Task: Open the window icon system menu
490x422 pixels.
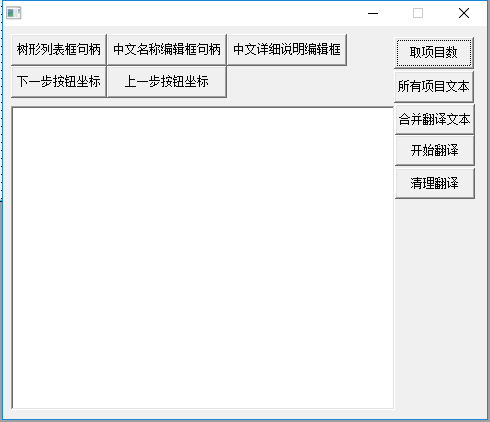Action: click(14, 13)
